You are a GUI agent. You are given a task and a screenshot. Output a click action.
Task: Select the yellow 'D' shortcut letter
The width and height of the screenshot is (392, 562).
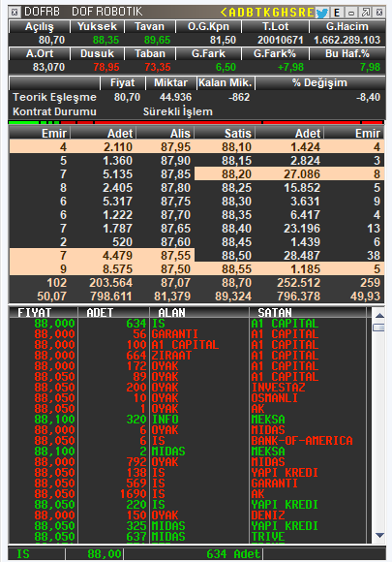tap(242, 13)
